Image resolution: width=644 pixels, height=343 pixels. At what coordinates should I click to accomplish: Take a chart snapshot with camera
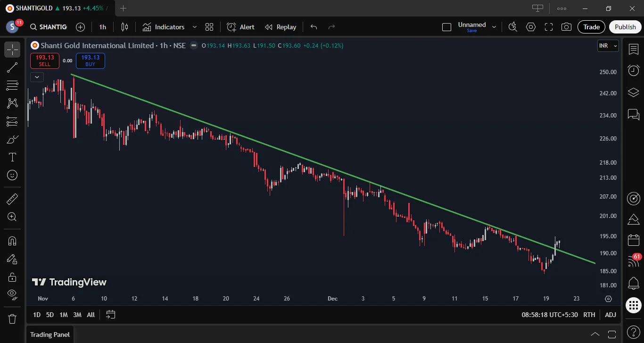567,27
